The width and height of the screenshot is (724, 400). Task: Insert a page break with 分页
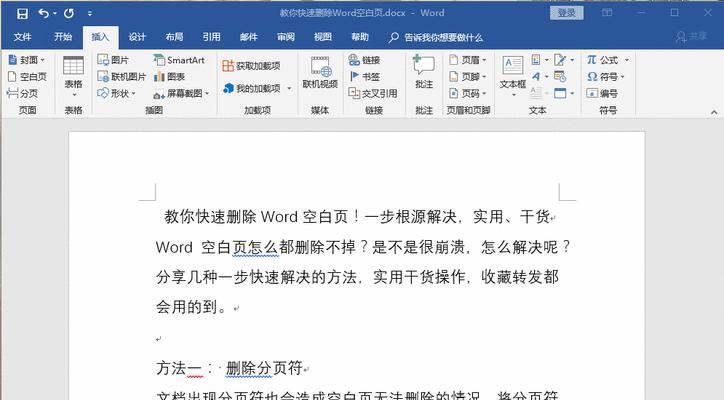[23, 93]
